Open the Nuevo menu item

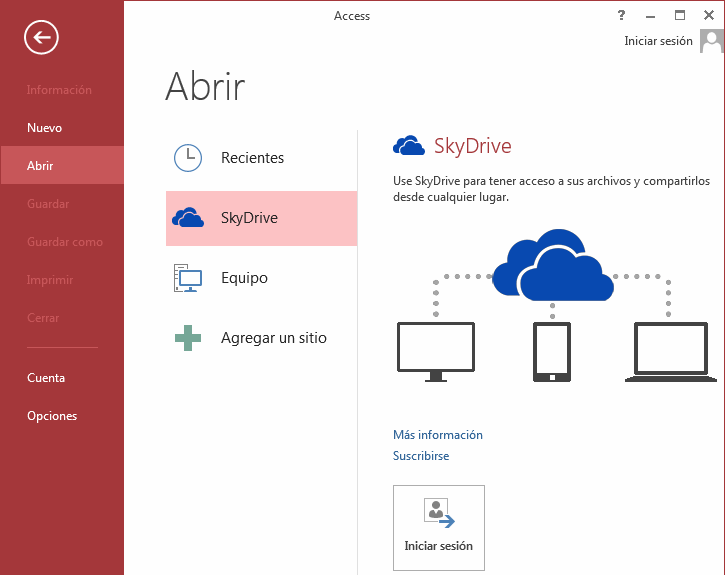point(45,128)
